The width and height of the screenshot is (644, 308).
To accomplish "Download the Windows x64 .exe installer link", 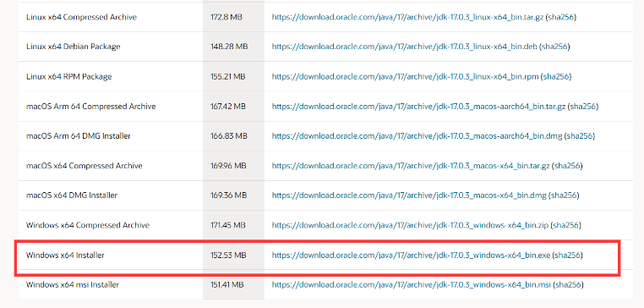I will point(411,256).
